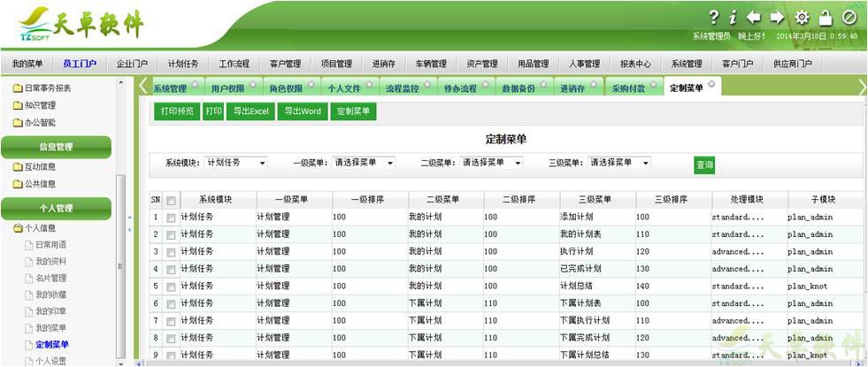Check the checkbox for row 6 下属计划表
This screenshot has width=868, height=367.
pos(171,304)
